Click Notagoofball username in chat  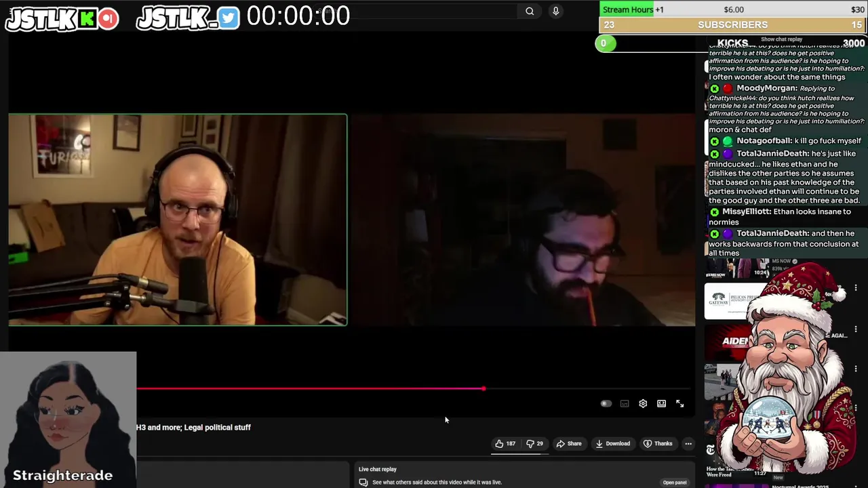click(x=764, y=141)
